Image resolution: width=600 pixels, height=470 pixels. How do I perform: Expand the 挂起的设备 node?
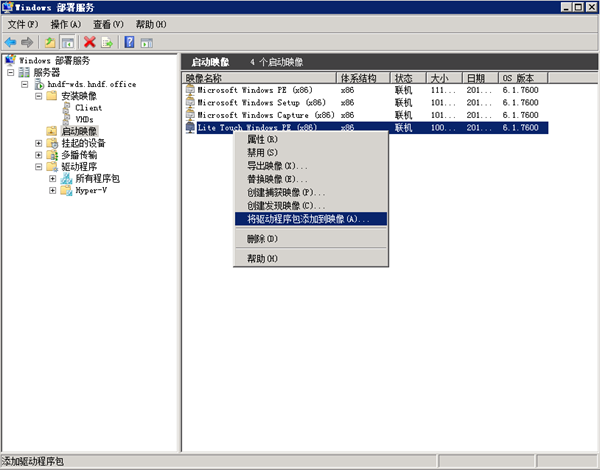[38, 143]
